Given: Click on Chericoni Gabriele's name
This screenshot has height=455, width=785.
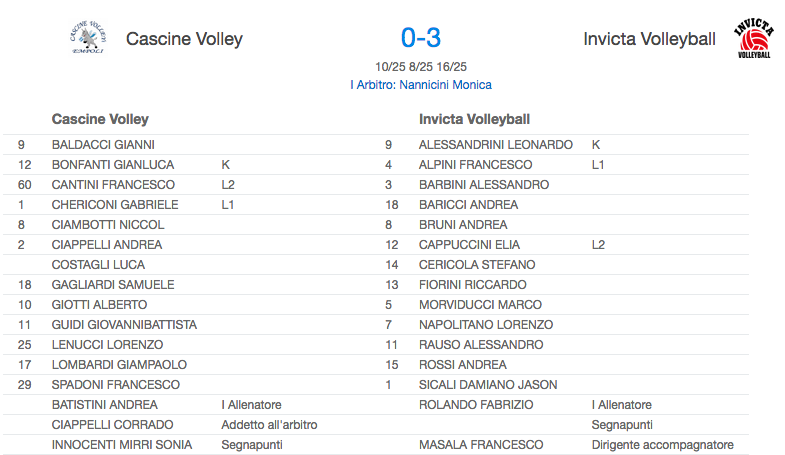Looking at the screenshot, I should [x=115, y=205].
